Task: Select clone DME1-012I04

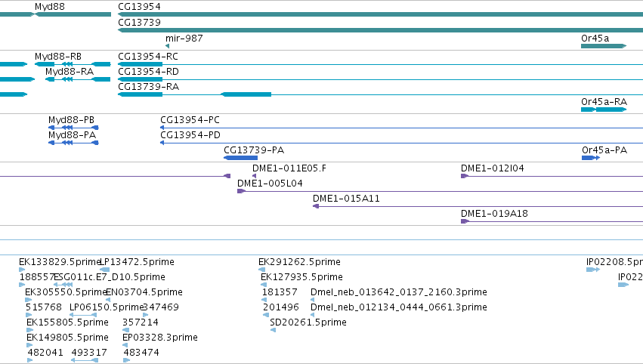Action: pyautogui.click(x=492, y=168)
